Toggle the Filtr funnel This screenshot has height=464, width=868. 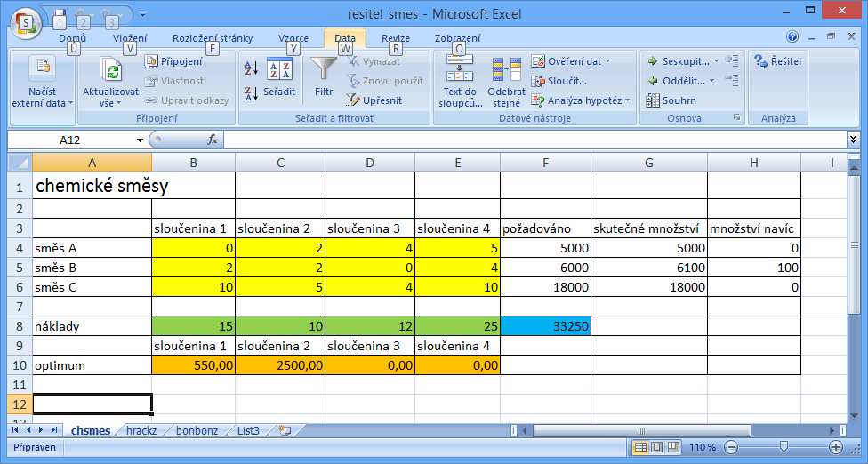[324, 78]
